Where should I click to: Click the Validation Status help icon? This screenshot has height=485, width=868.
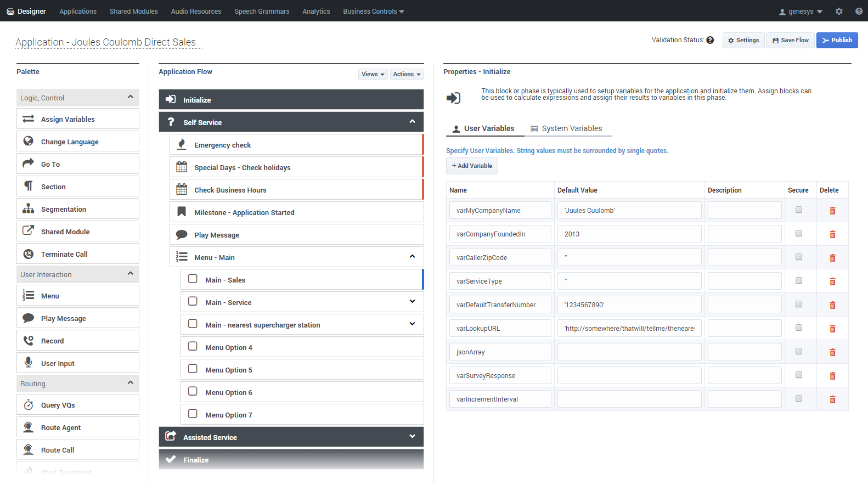(710, 40)
